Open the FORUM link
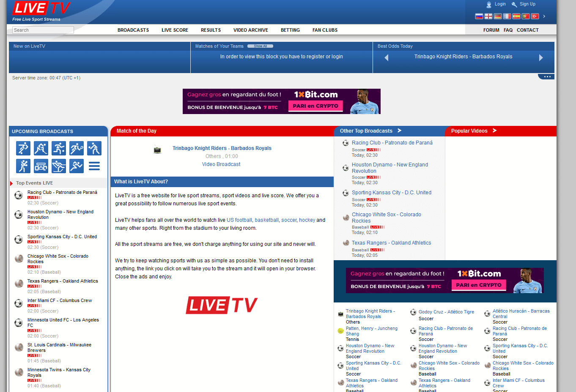 491,30
